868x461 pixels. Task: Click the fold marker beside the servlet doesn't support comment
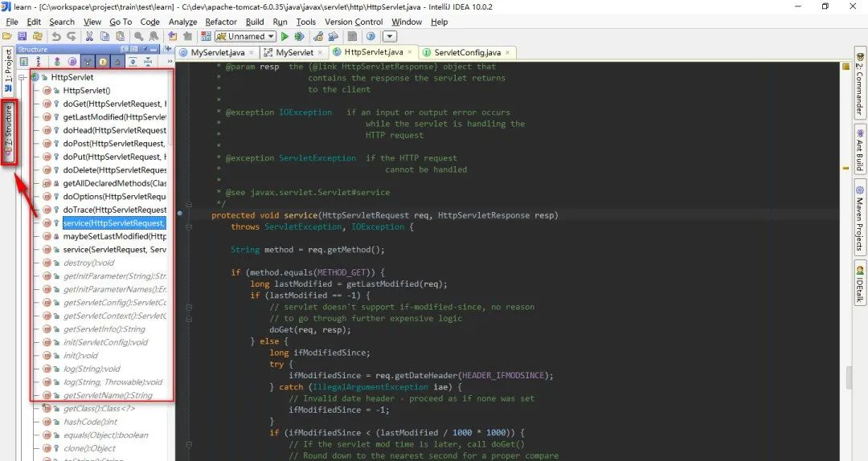pos(189,307)
